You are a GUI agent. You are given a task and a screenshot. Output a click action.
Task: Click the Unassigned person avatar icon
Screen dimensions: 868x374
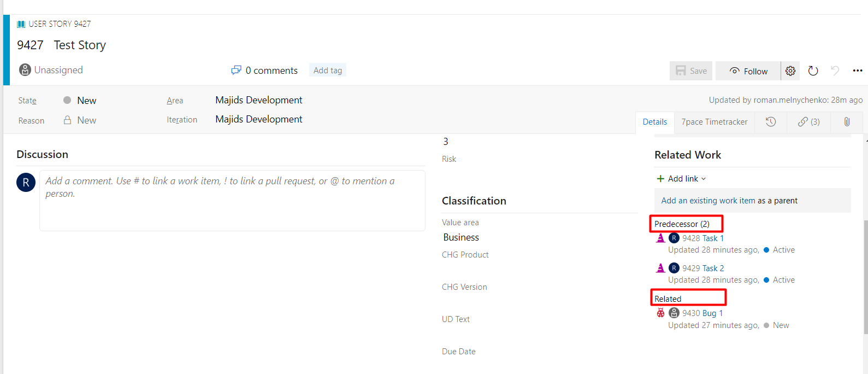coord(25,70)
